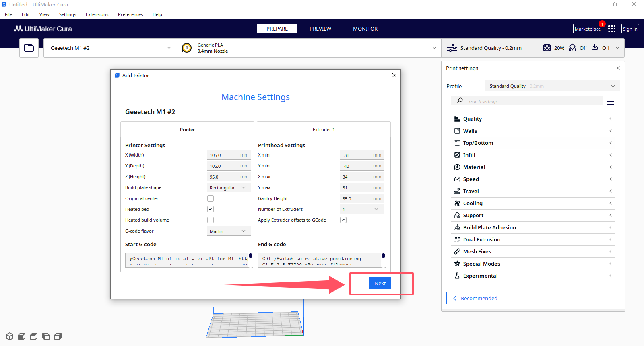Screen dimensions: 644x346
Task: Click the Walls category icon
Action: 457,131
